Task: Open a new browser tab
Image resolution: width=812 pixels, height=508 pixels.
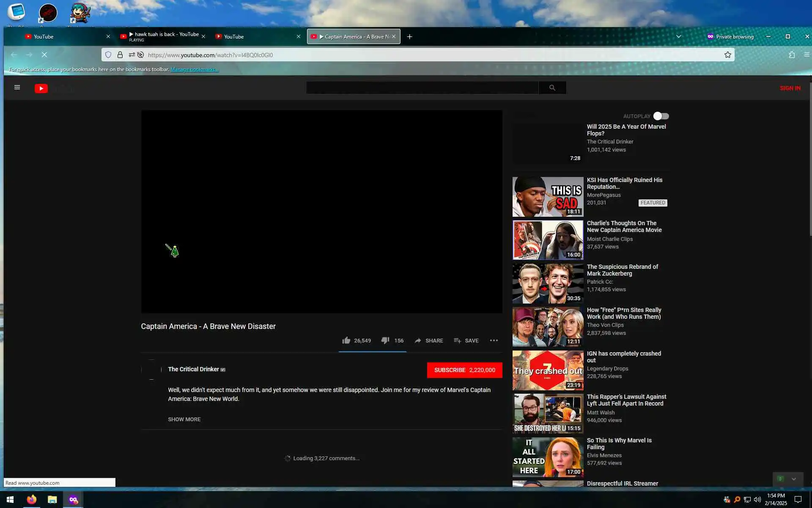Action: coord(409,36)
